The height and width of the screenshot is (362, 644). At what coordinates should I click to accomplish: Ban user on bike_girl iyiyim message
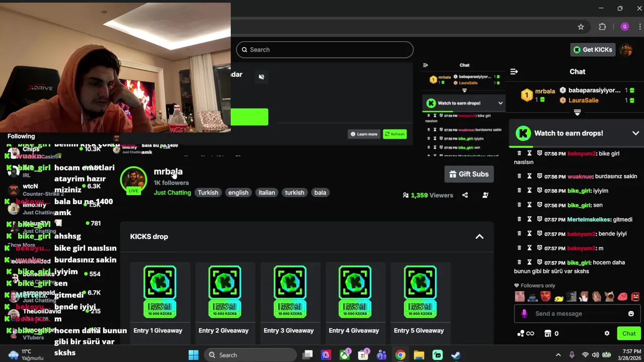(539, 191)
